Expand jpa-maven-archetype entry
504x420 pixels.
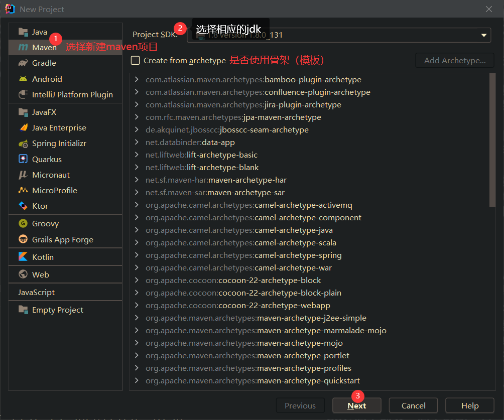pyautogui.click(x=137, y=117)
